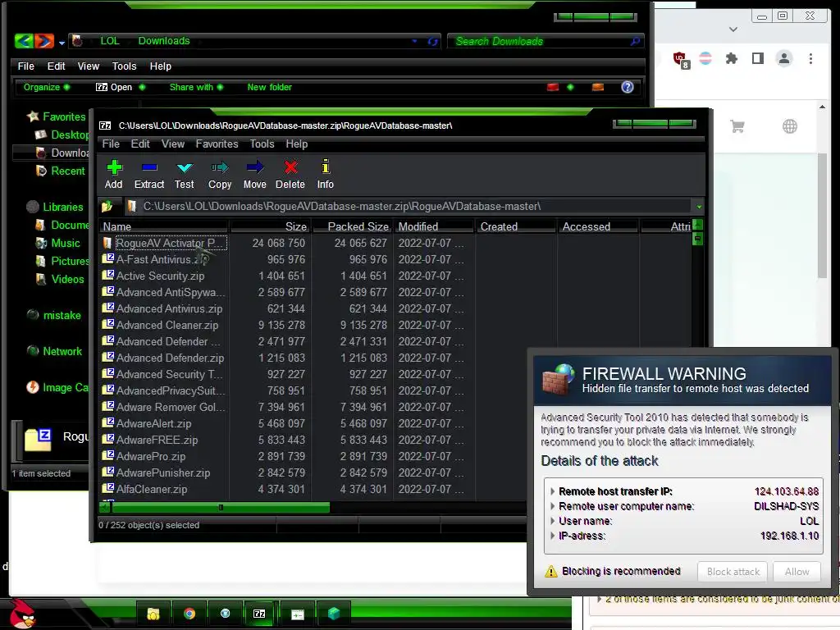Image resolution: width=840 pixels, height=630 pixels.
Task: Expand the IP-adress detail row
Action: [x=552, y=536]
